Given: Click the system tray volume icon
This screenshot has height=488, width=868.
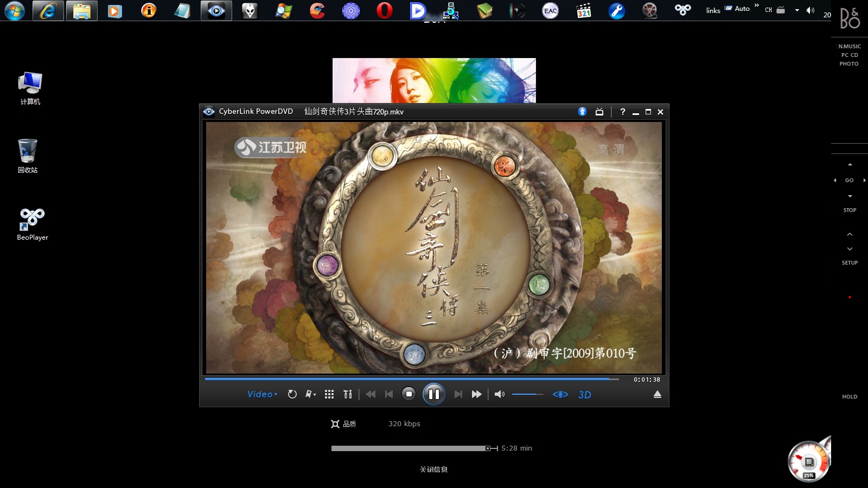Looking at the screenshot, I should tap(810, 10).
